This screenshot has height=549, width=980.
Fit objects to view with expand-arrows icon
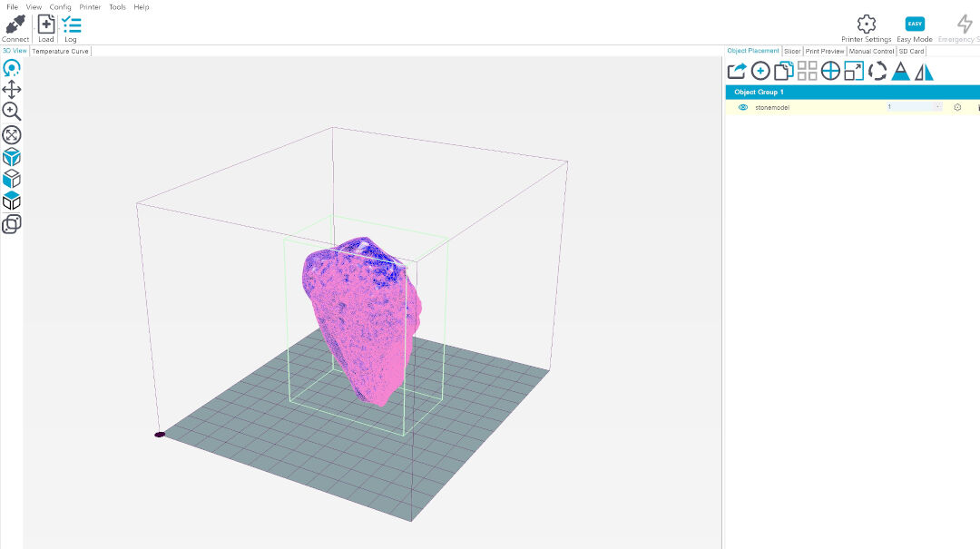[x=12, y=134]
